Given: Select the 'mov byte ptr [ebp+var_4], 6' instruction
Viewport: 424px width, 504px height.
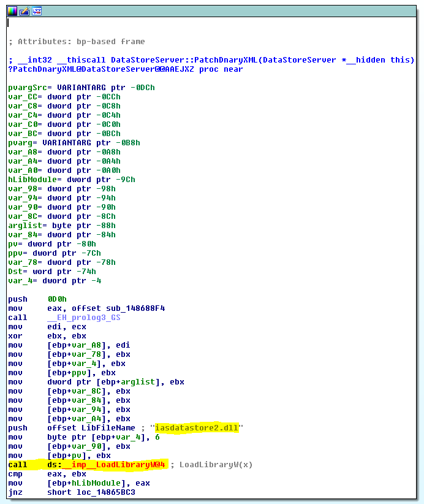Looking at the screenshot, I should tap(84, 437).
